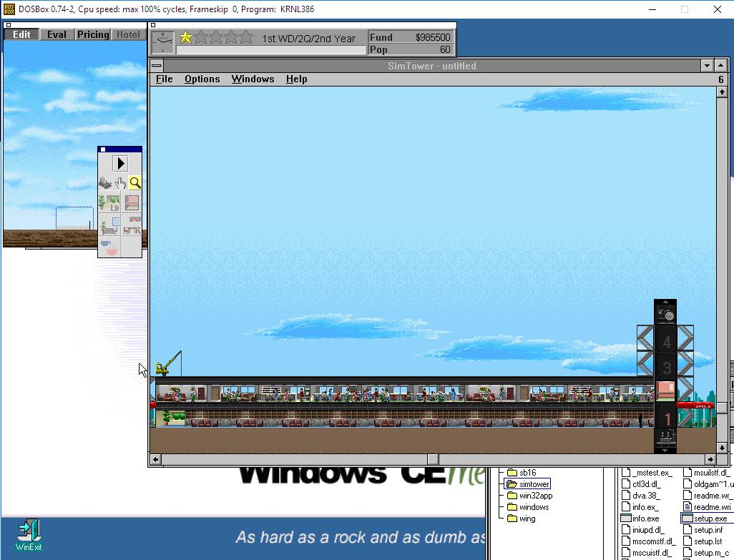Select the info.exe file
Screen dimensions: 734x560
pos(640,519)
